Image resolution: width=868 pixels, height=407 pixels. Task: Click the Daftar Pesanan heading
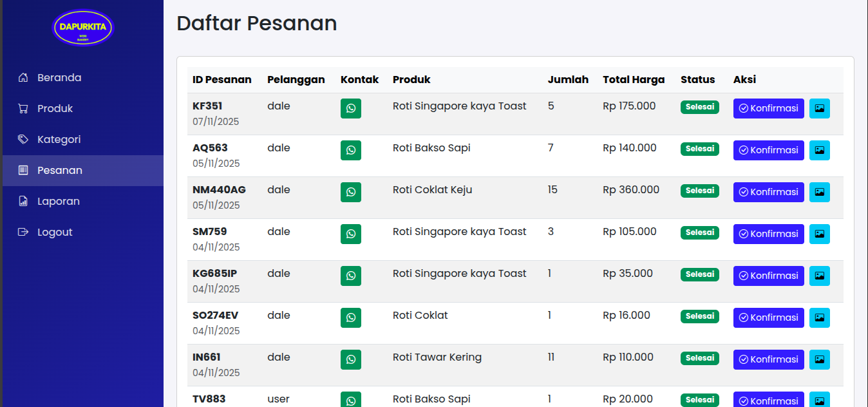click(x=257, y=23)
